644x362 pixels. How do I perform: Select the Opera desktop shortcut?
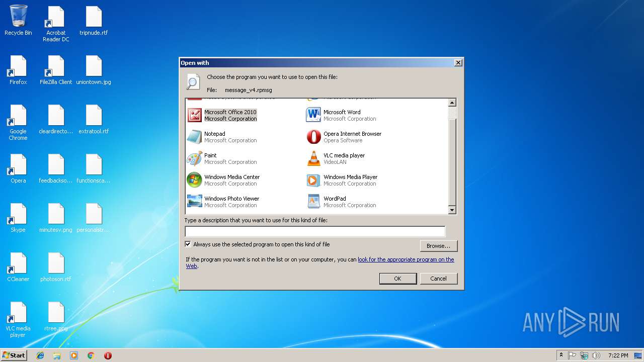tap(18, 168)
